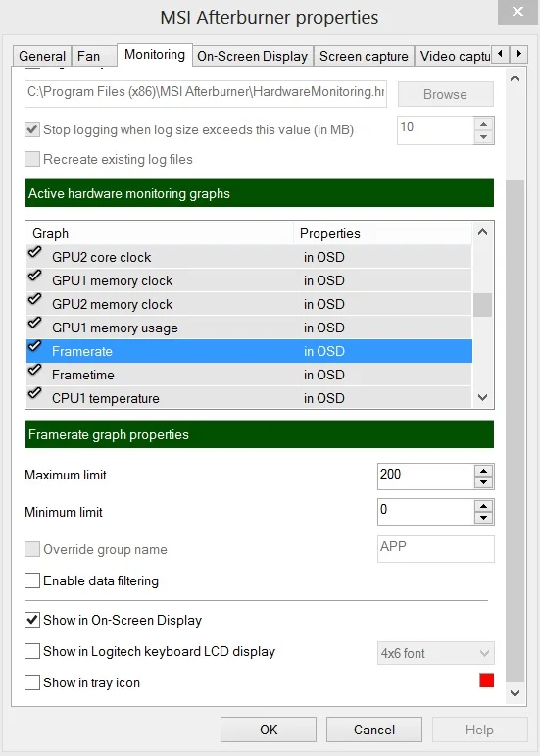The image size is (540, 756).
Task: Click the graph list scroll-down arrow
Action: (x=483, y=397)
